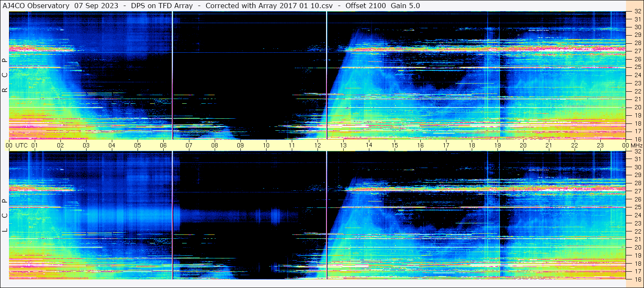
Task: Click the 'L C P' panel label
Action: (5, 216)
